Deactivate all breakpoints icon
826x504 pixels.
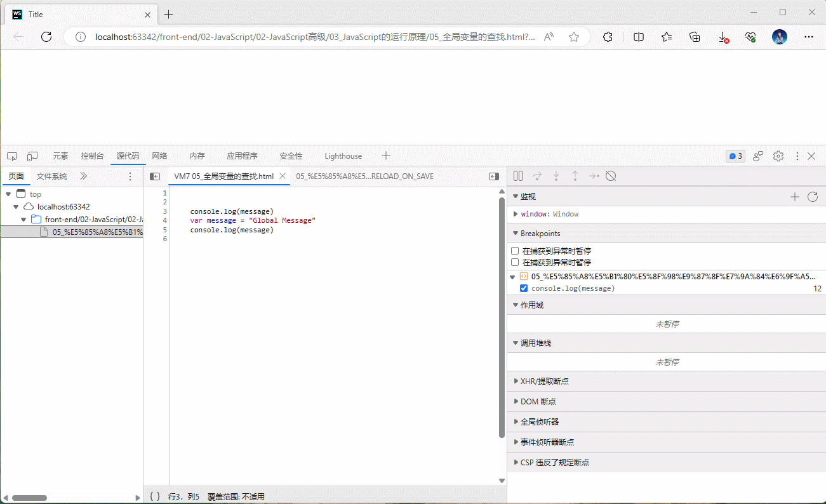pos(611,176)
